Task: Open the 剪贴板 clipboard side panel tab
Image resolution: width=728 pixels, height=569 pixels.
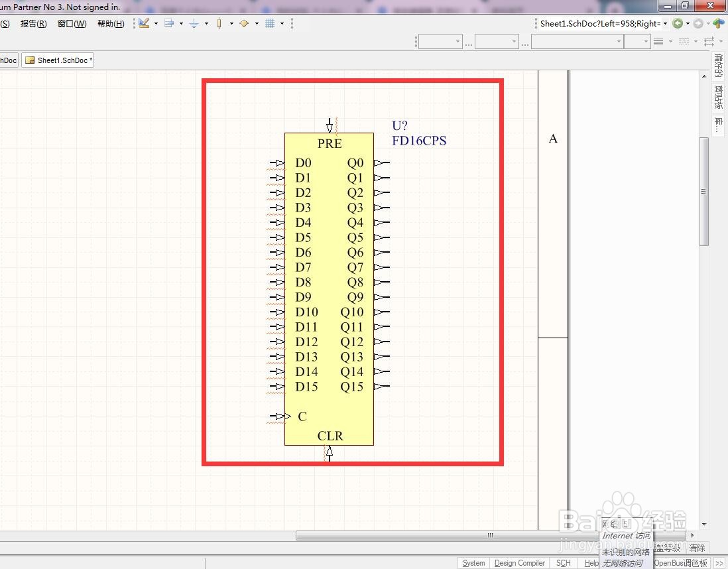Action: 719,97
